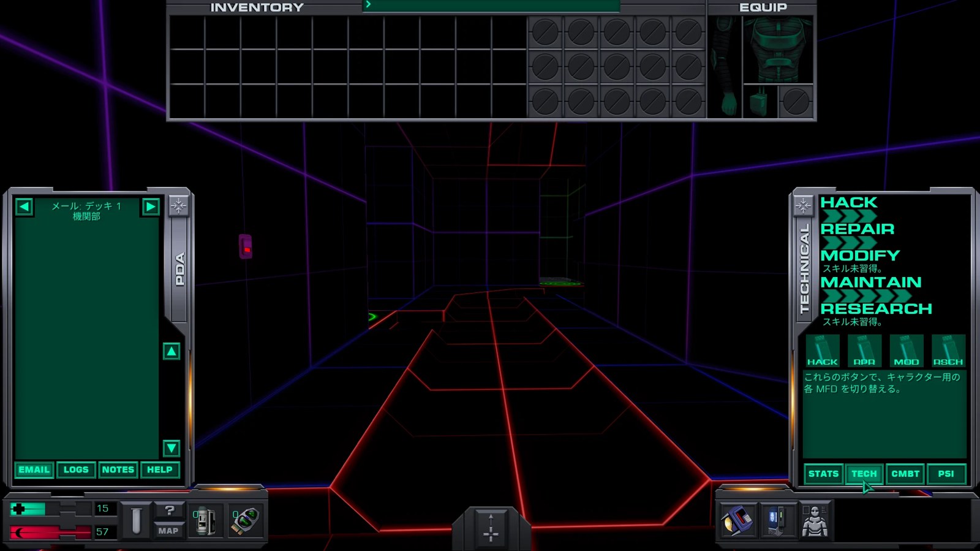Click the test tube research icon
Viewport: 980px width, 551px height.
click(x=136, y=520)
